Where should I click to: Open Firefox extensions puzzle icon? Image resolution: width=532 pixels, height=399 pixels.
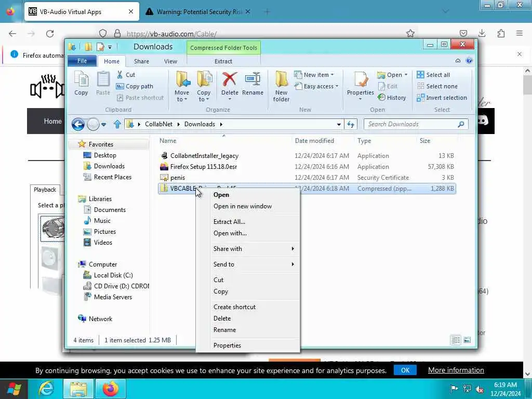501,33
